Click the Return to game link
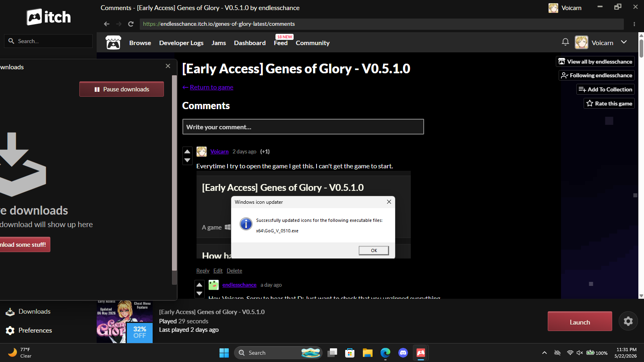Screen dimensions: 644x362 tap(211, 87)
